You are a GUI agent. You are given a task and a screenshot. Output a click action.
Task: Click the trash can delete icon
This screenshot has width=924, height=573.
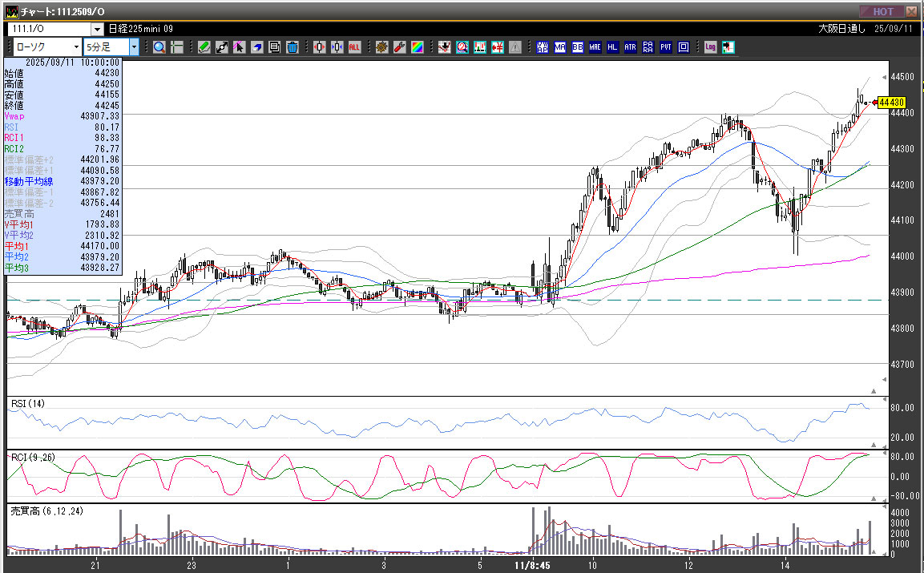(293, 47)
